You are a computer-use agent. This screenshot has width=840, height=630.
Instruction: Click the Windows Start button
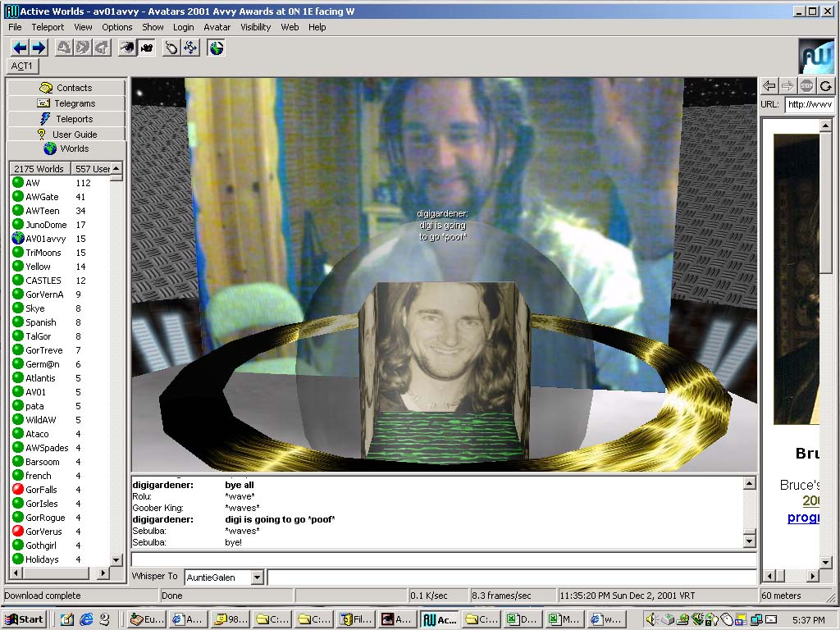25,619
